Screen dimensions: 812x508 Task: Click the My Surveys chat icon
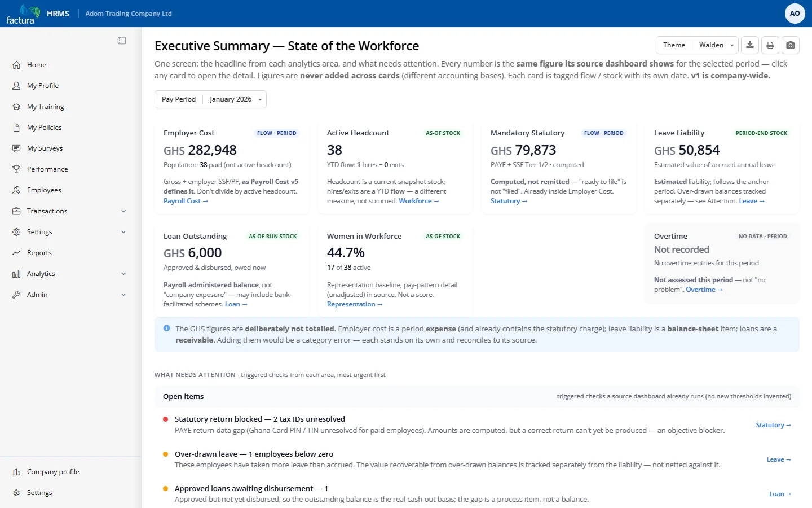(x=16, y=148)
